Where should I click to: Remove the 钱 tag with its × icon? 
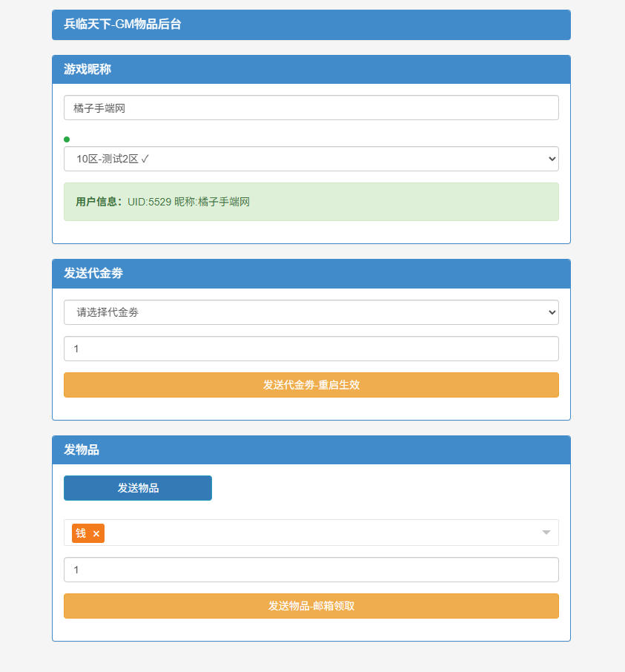96,533
